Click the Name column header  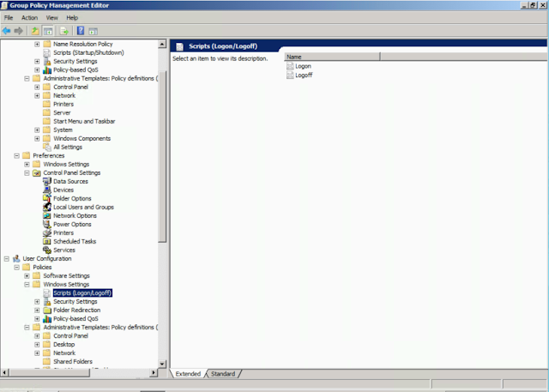click(x=332, y=57)
